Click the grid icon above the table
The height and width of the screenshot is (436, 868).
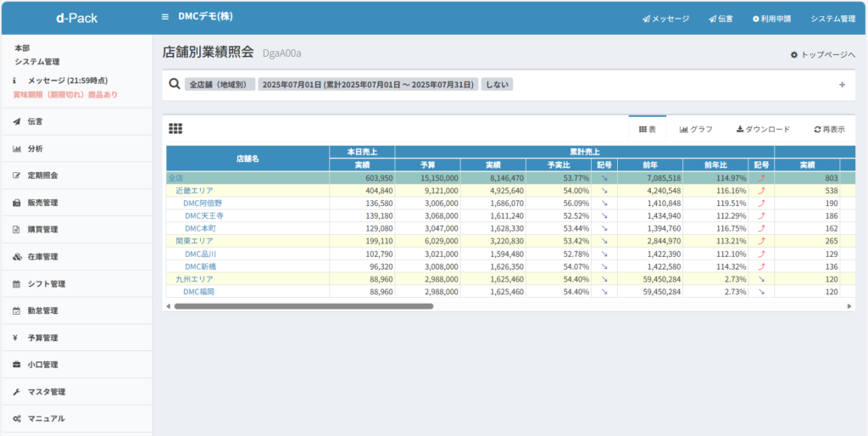(x=175, y=129)
